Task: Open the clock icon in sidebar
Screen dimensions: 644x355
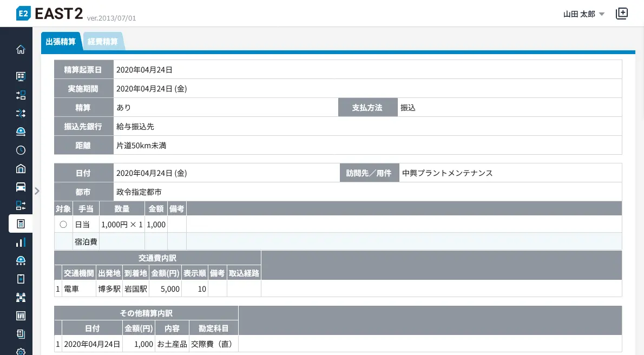Action: tap(21, 150)
